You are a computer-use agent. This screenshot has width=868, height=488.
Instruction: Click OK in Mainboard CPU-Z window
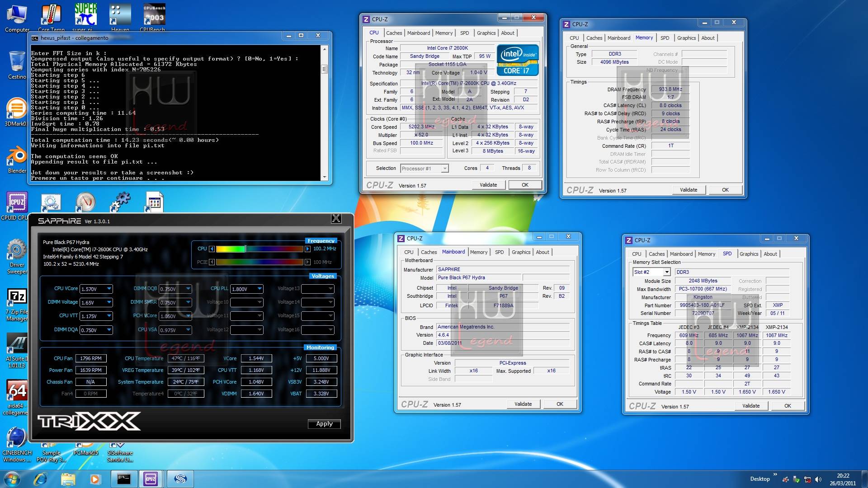[560, 404]
